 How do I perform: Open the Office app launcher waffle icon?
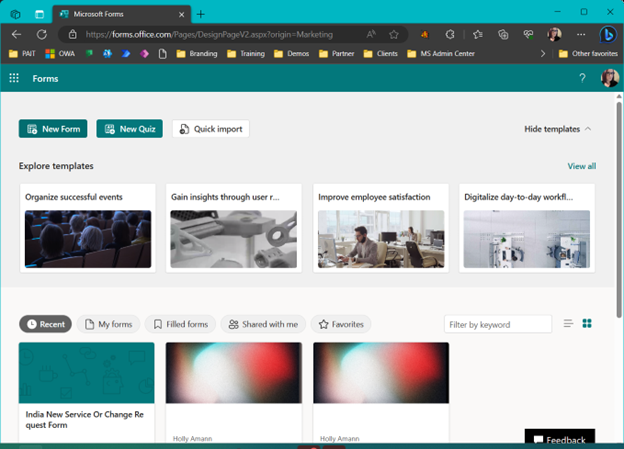(14, 78)
